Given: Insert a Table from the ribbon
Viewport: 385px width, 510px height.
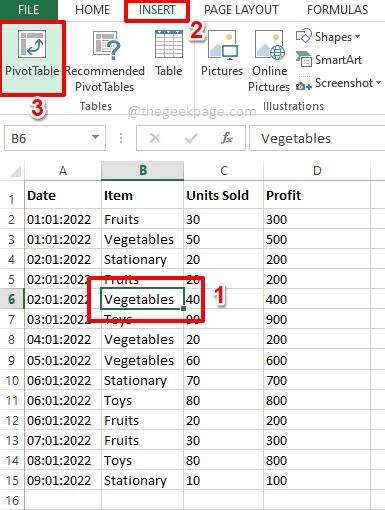Looking at the screenshot, I should (x=169, y=53).
